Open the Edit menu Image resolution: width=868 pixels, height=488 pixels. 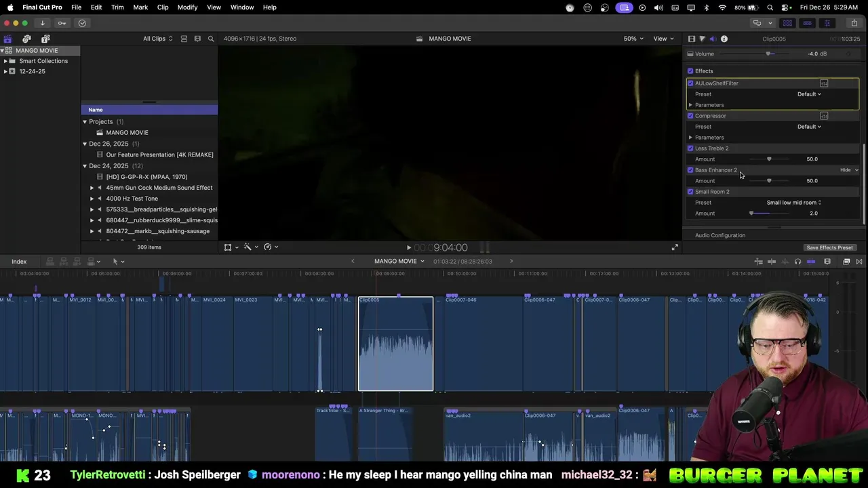click(96, 7)
